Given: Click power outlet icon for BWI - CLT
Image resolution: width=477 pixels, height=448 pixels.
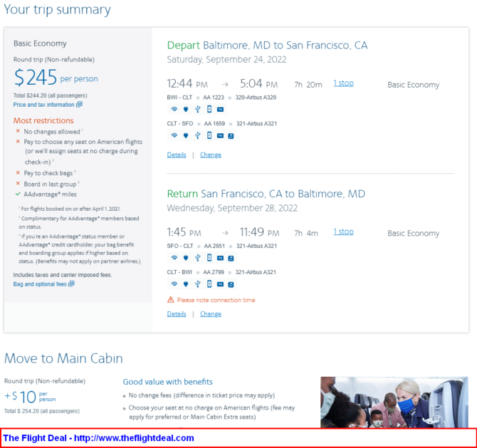Looking at the screenshot, I should click(x=186, y=109).
